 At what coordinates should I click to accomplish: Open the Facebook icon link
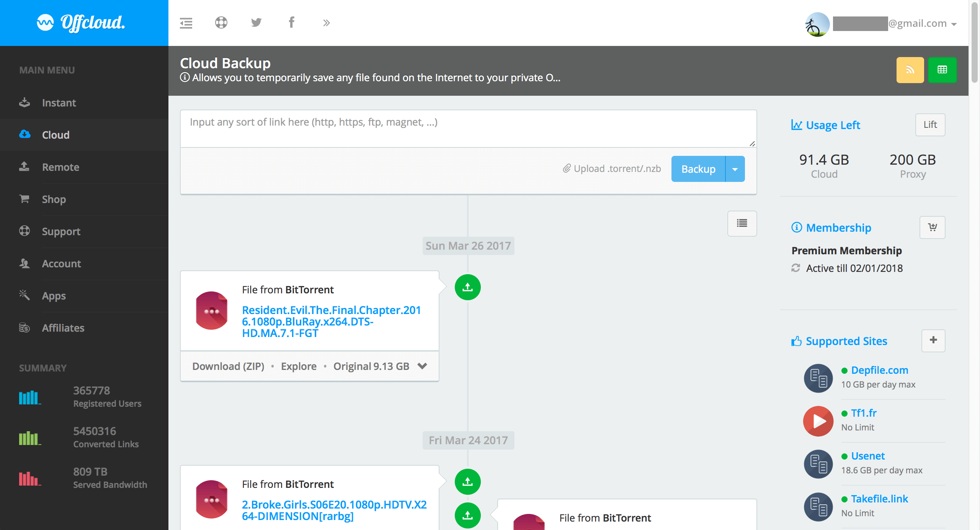tap(291, 23)
